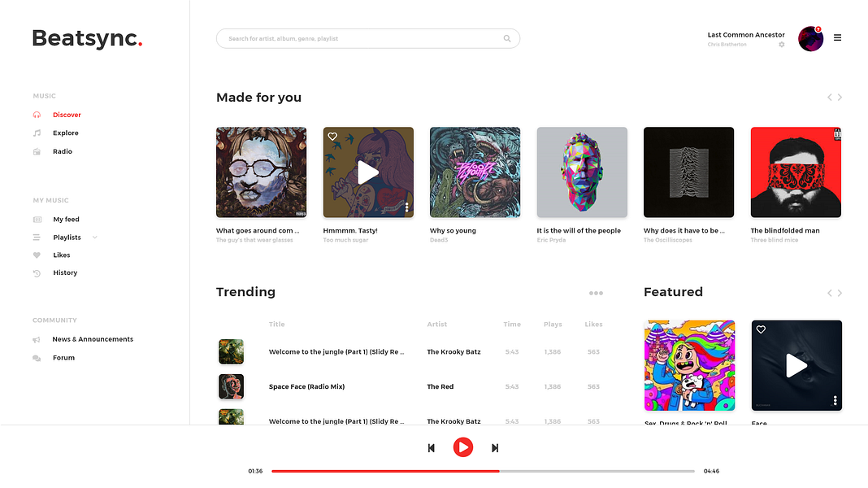Screen dimensions: 868x488
Task: Open the user avatar with notification badge
Action: [810, 39]
